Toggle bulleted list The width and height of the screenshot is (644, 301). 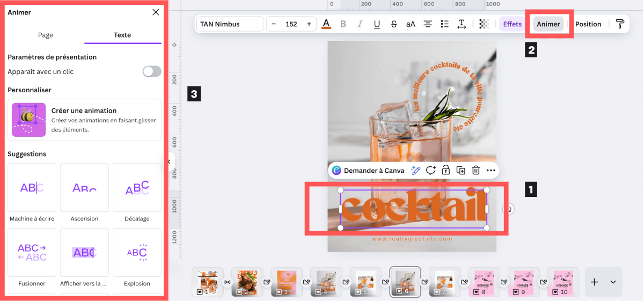(x=444, y=24)
